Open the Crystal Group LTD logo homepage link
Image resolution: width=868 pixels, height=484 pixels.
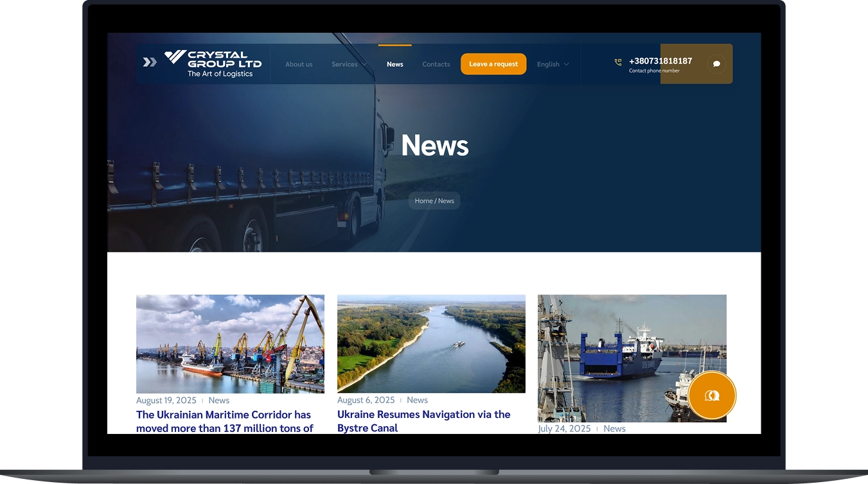point(213,64)
